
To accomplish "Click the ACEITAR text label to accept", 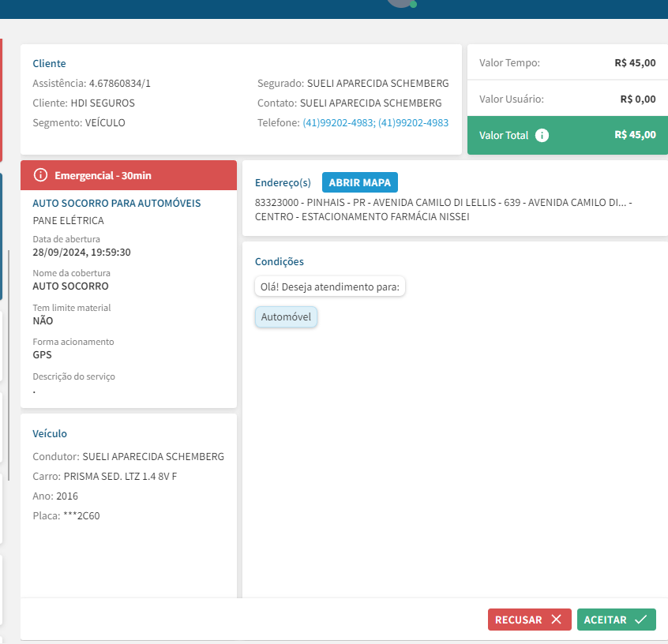I will (x=605, y=620).
